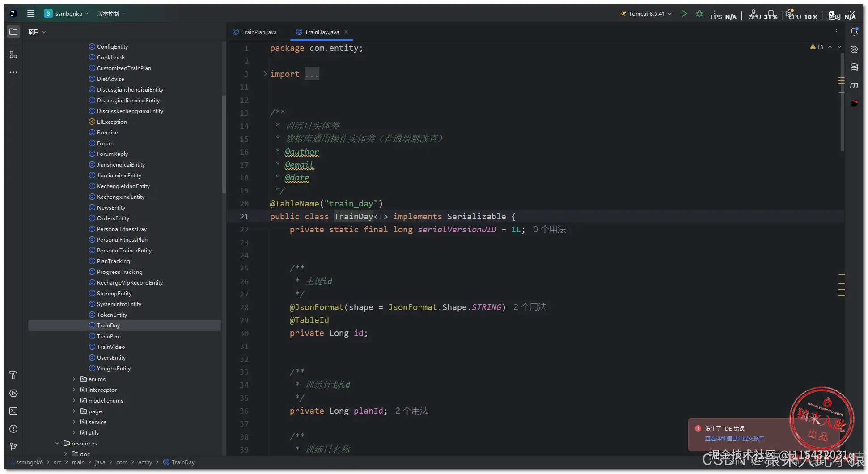
Task: Click the entity breadcrumb
Action: tap(145, 462)
